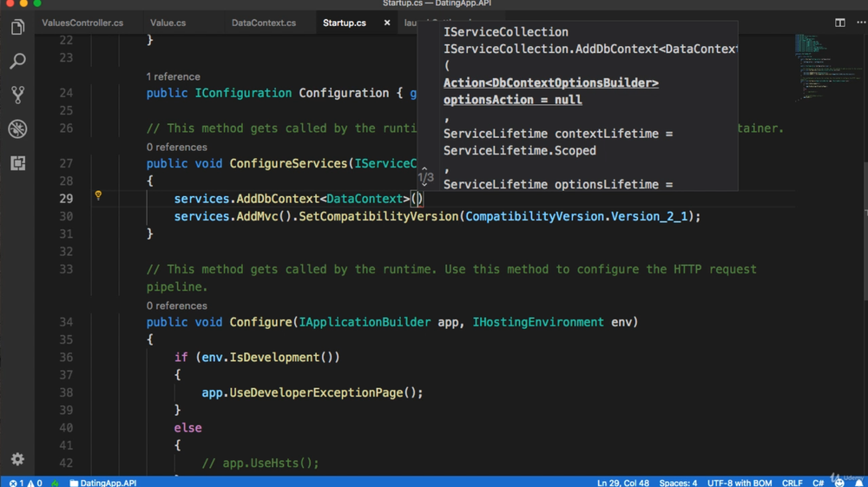Screen dimensions: 868x487
Task: Click the smiley feedback icon in status bar
Action: tap(839, 483)
